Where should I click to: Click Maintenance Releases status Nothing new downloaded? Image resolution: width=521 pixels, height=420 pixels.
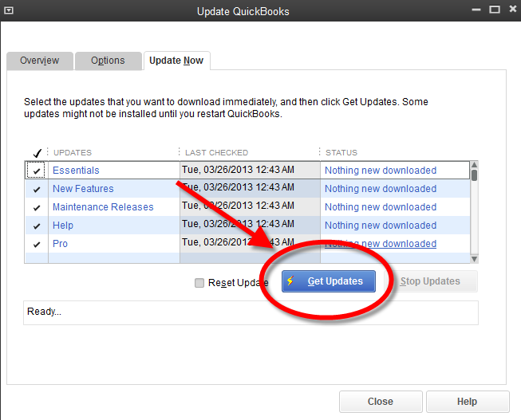381,207
